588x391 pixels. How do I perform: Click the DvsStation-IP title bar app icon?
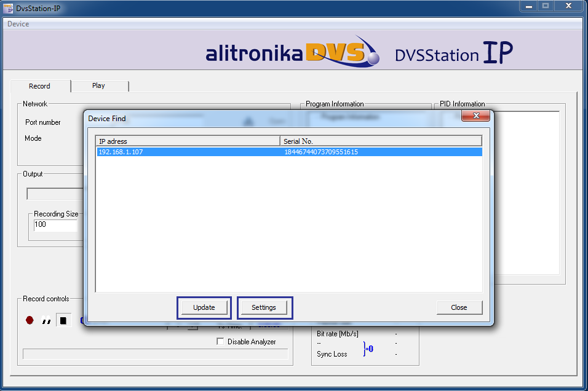[x=9, y=7]
